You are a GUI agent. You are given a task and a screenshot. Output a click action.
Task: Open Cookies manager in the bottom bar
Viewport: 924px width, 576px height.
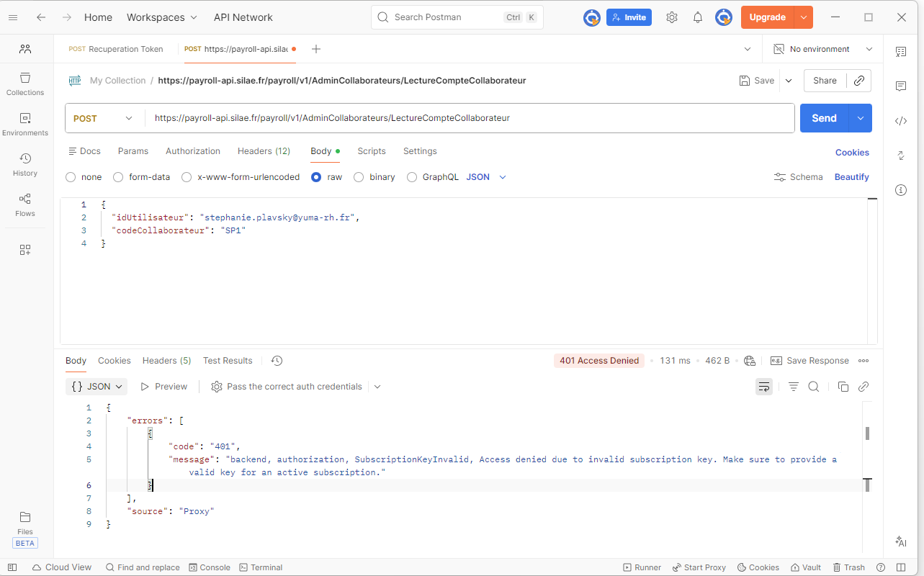click(758, 567)
